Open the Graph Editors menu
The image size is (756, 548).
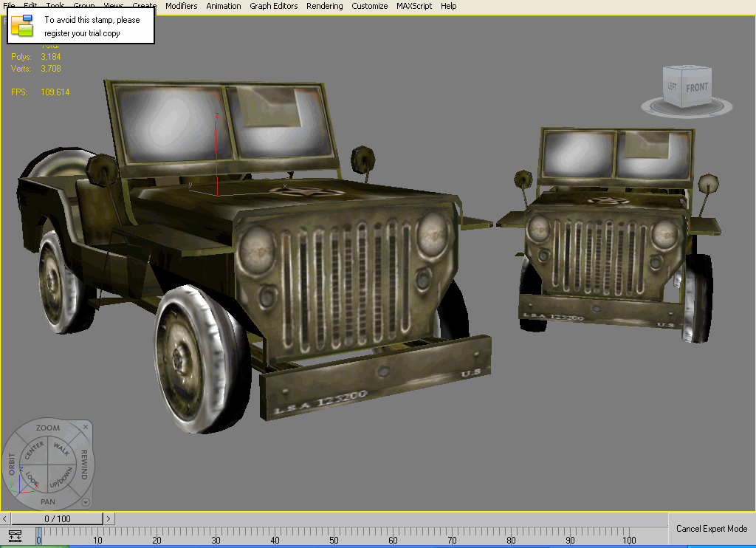pyautogui.click(x=273, y=6)
